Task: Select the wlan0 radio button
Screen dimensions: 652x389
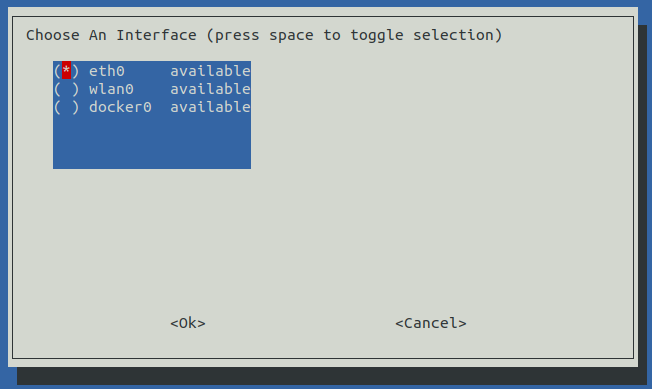Action: [67, 89]
